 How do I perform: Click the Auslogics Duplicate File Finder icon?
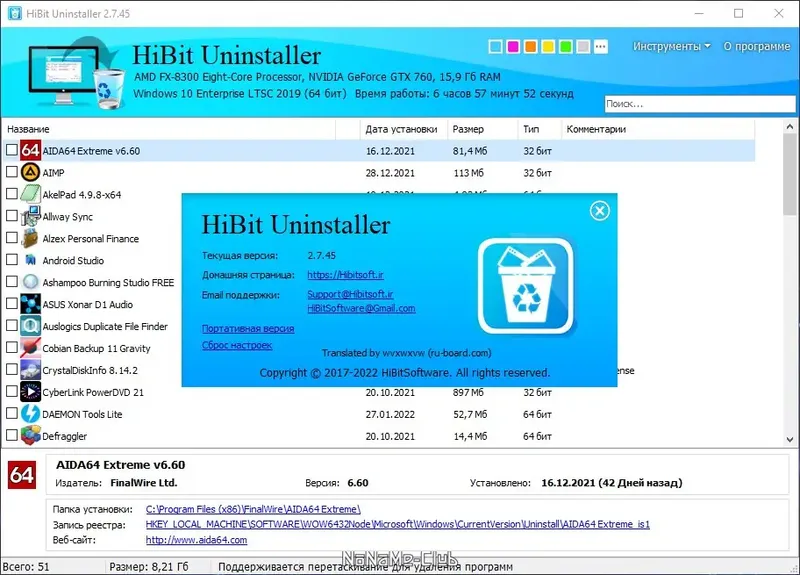click(30, 326)
